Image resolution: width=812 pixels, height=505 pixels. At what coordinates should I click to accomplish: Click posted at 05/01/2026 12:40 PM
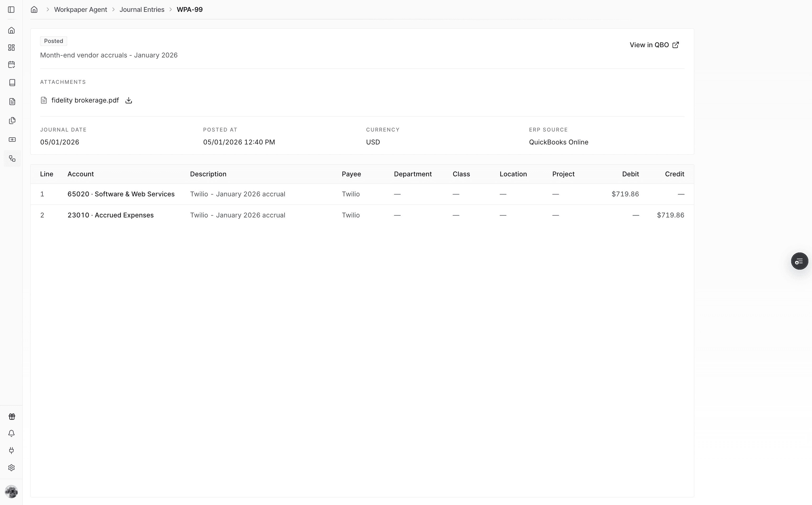tap(239, 142)
